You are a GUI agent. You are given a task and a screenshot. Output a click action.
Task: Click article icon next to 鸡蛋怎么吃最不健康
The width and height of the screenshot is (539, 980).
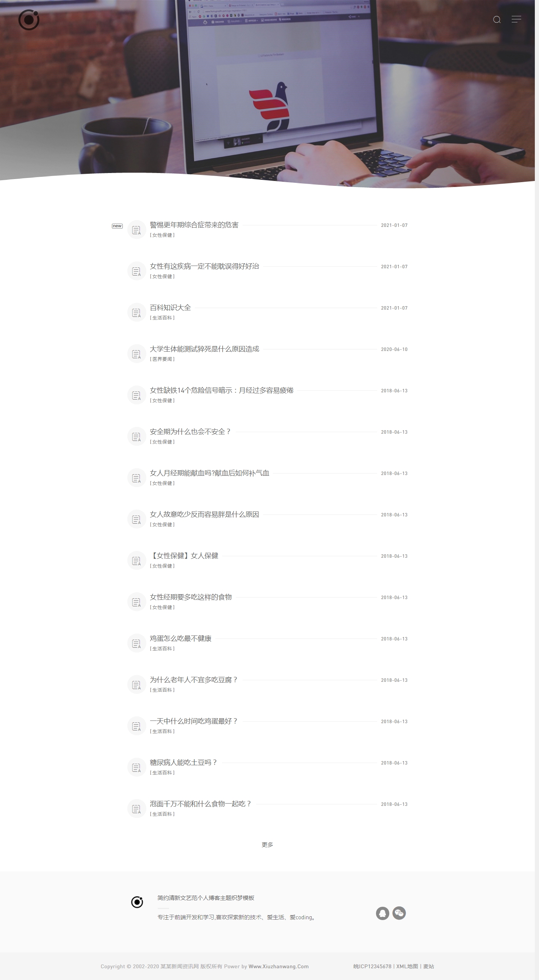(x=136, y=643)
